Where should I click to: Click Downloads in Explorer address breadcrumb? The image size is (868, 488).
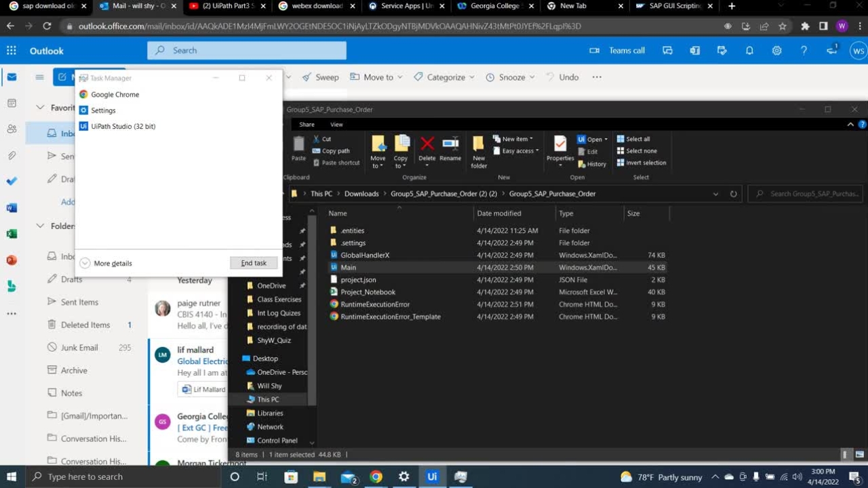(361, 194)
